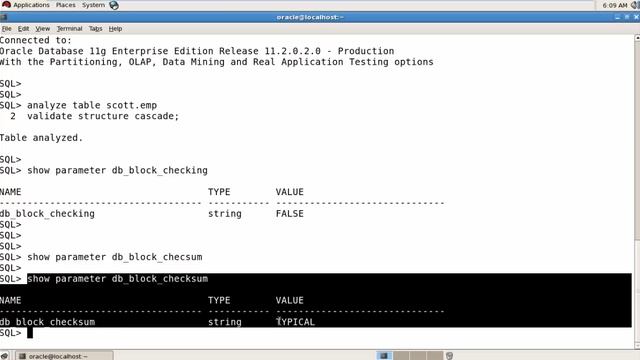Launch the web browser globe icon
Image resolution: width=640 pixels, height=360 pixels.
pos(114,5)
